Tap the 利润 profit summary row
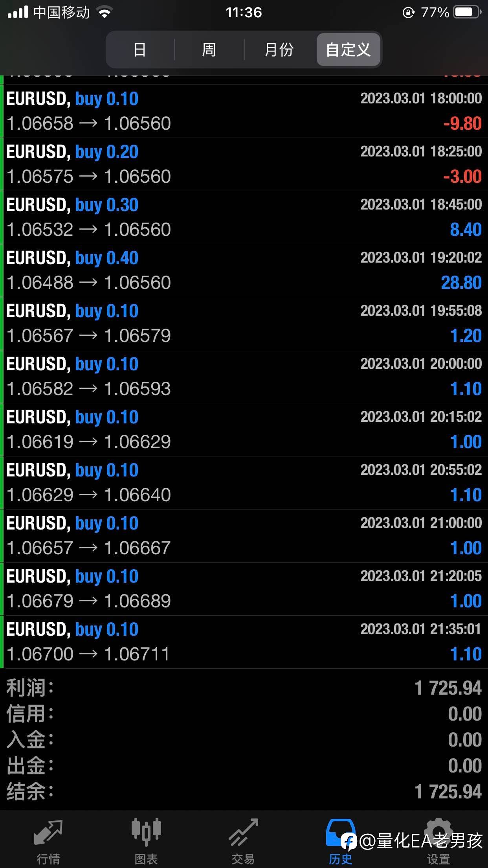The height and width of the screenshot is (868, 488). pyautogui.click(x=244, y=688)
